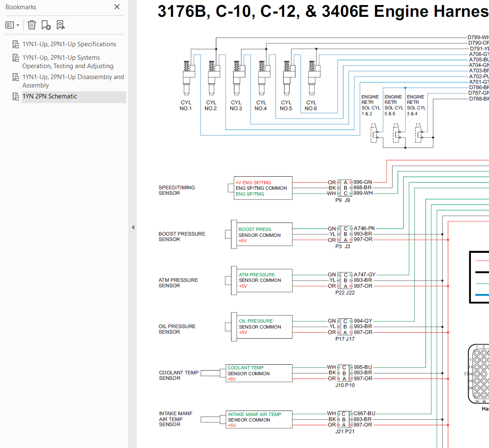
Task: Click the A746-PK wire label
Action: 364,228
